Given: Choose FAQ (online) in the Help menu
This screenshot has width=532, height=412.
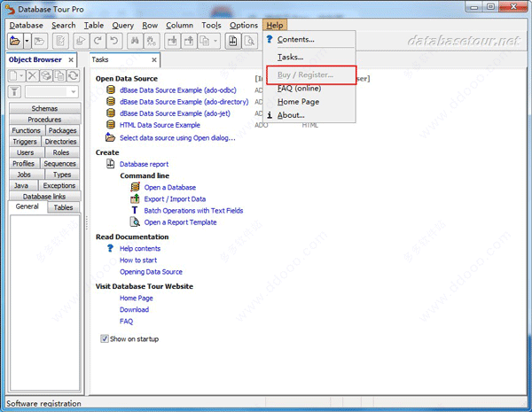Looking at the screenshot, I should coord(309,89).
